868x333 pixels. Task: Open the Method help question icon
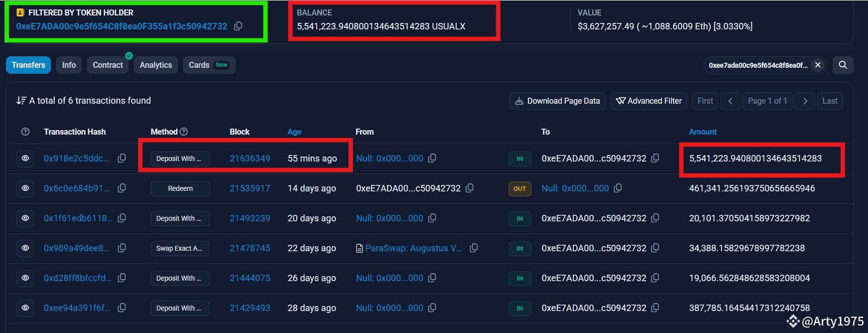[183, 132]
